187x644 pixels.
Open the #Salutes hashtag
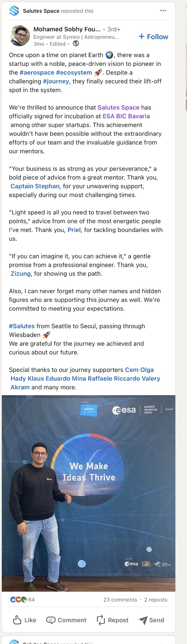pyautogui.click(x=22, y=326)
